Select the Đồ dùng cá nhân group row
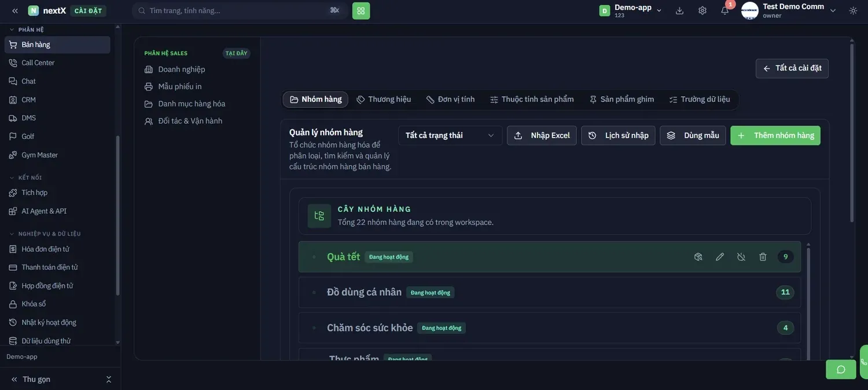The image size is (868, 390). click(x=550, y=292)
